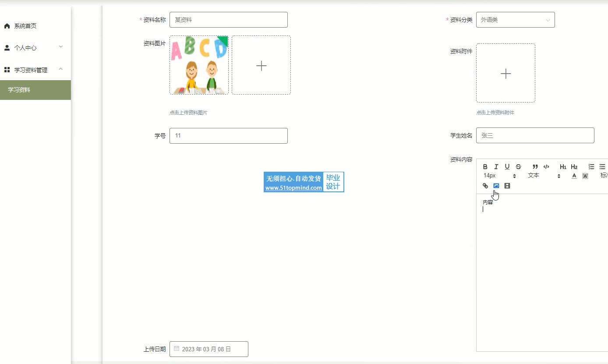Click the insert image icon in editor
The image size is (608, 364).
[496, 186]
